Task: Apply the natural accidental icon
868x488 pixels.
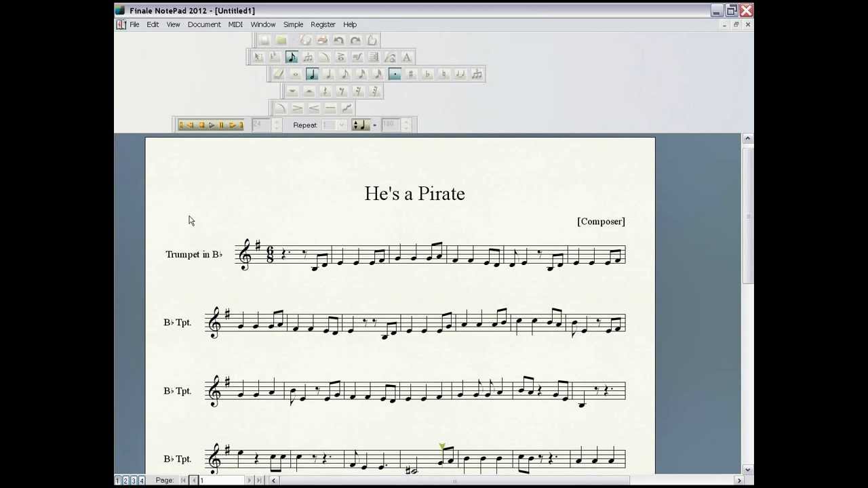Action: pyautogui.click(x=443, y=74)
